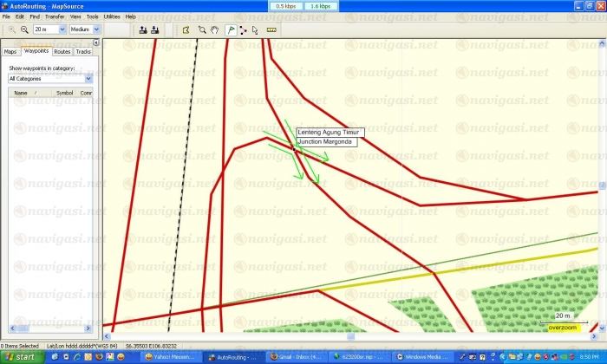The height and width of the screenshot is (364, 607).
Task: Click the Zoom Out magnifier icon
Action: coord(24,29)
